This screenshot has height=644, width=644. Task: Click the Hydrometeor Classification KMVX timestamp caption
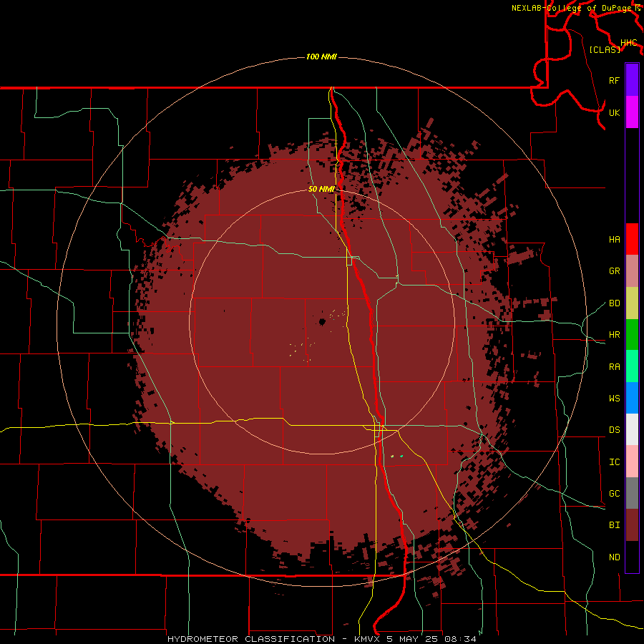click(322, 639)
